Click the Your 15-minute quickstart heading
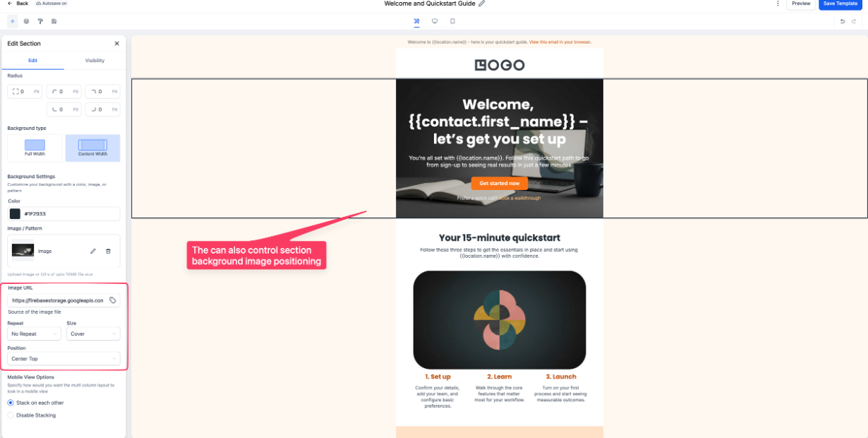Screen dimensions: 868x438 click(500, 238)
